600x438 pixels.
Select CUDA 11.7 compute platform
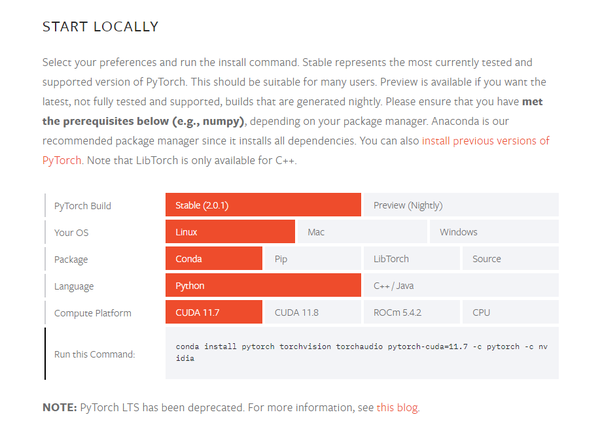pos(213,313)
